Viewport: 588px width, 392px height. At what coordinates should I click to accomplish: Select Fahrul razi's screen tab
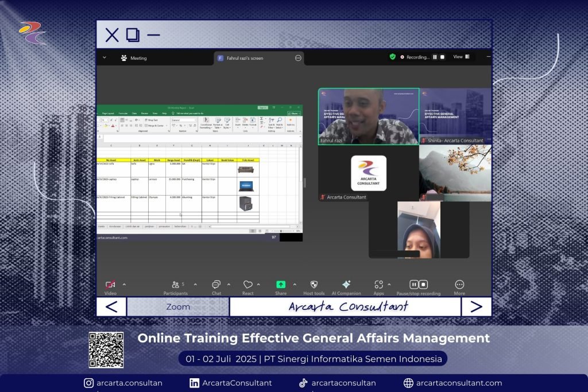point(244,58)
